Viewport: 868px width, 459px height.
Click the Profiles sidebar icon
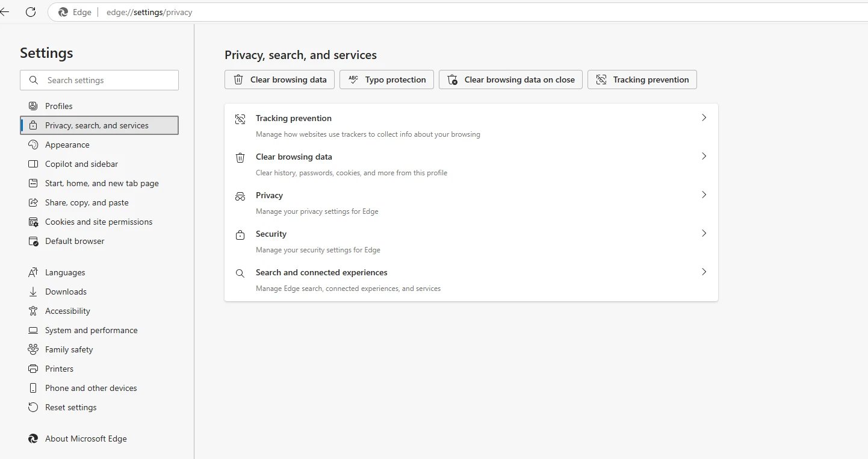[x=33, y=106]
